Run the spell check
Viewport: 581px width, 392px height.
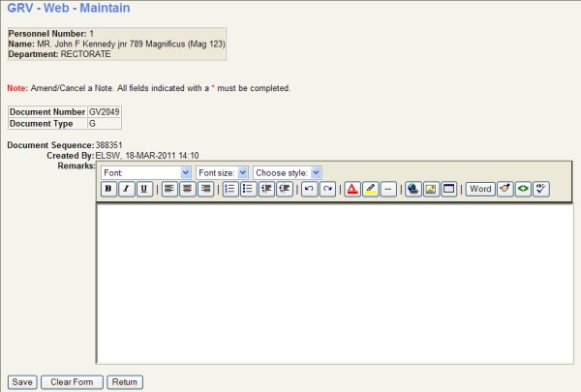pos(541,190)
